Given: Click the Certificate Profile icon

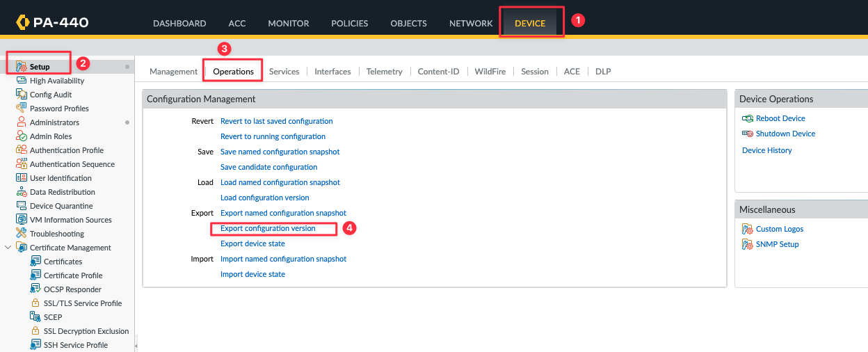Looking at the screenshot, I should (35, 275).
